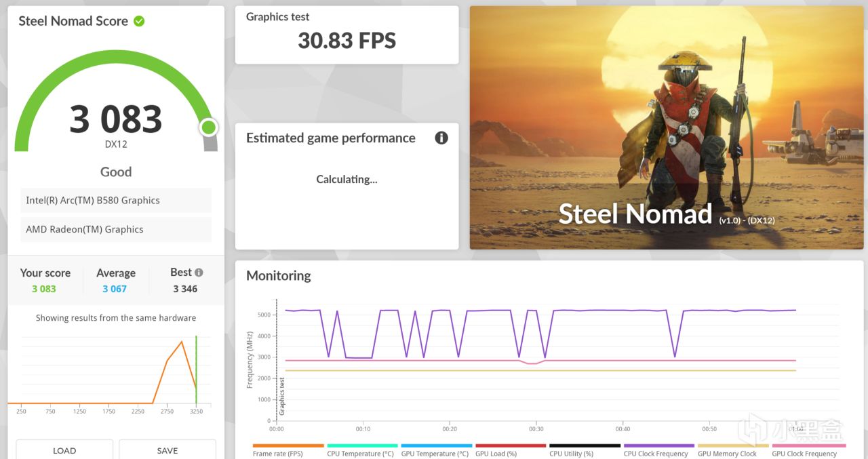Click the 30.83 FPS graphics test result
The image size is (868, 459).
(x=347, y=41)
